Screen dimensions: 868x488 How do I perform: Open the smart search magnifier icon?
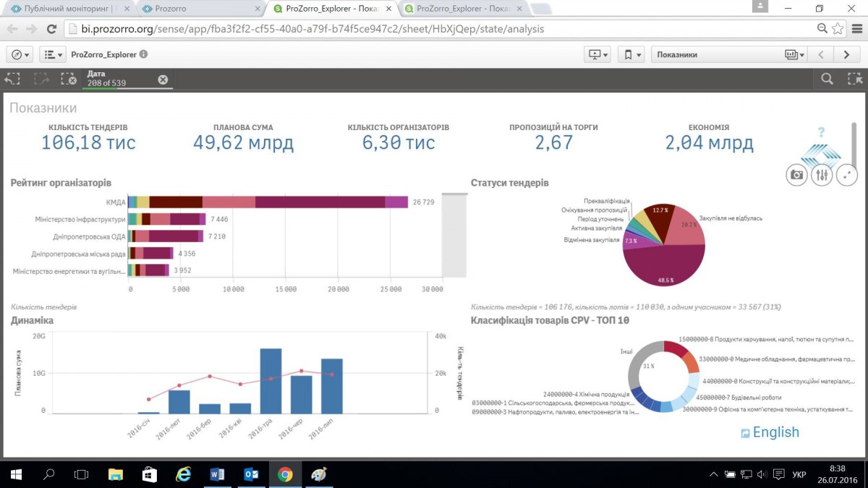click(x=827, y=80)
